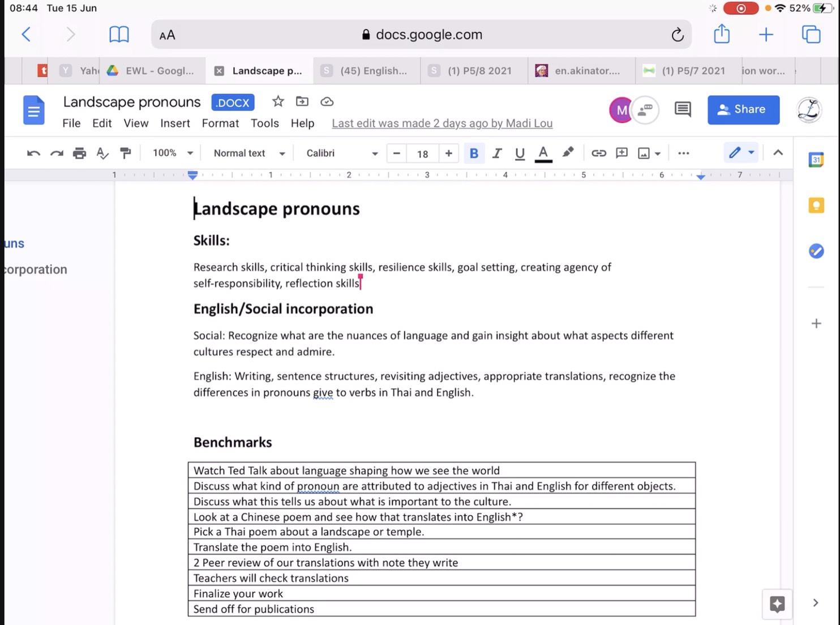Check cloud save status icon
Image resolution: width=840 pixels, height=625 pixels.
[327, 102]
